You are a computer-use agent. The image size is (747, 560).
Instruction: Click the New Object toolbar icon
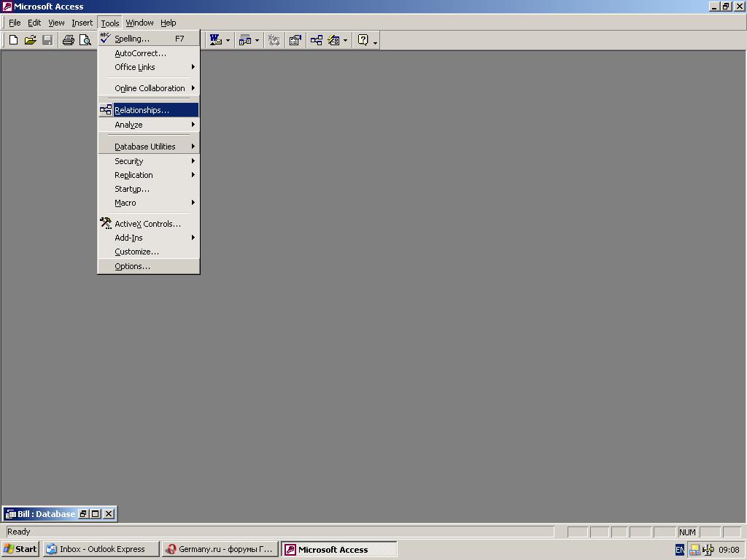333,40
